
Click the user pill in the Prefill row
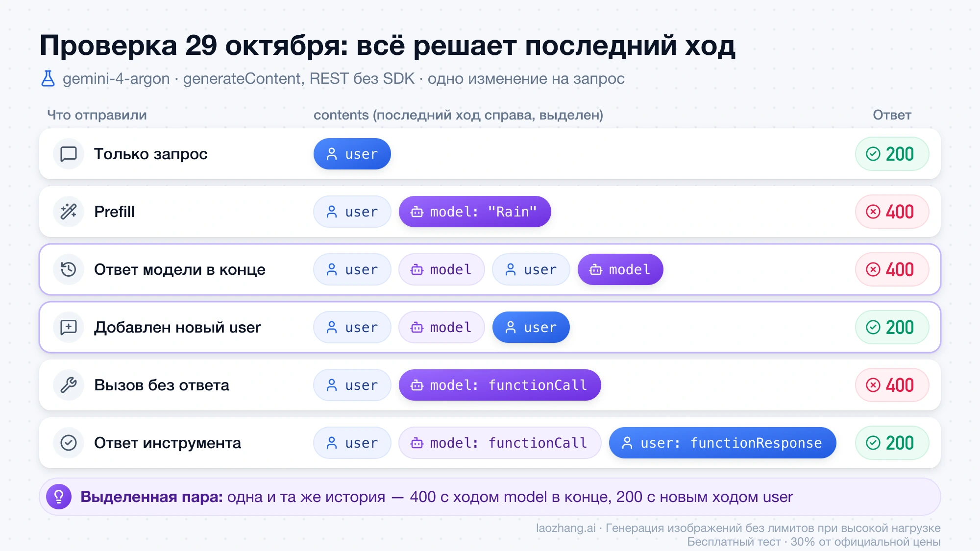pyautogui.click(x=352, y=212)
